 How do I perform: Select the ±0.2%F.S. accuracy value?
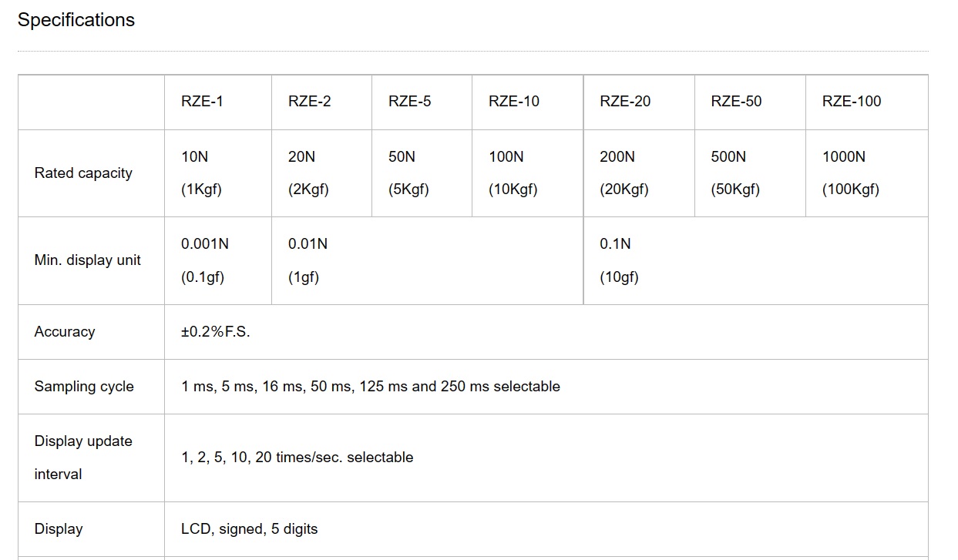[216, 332]
